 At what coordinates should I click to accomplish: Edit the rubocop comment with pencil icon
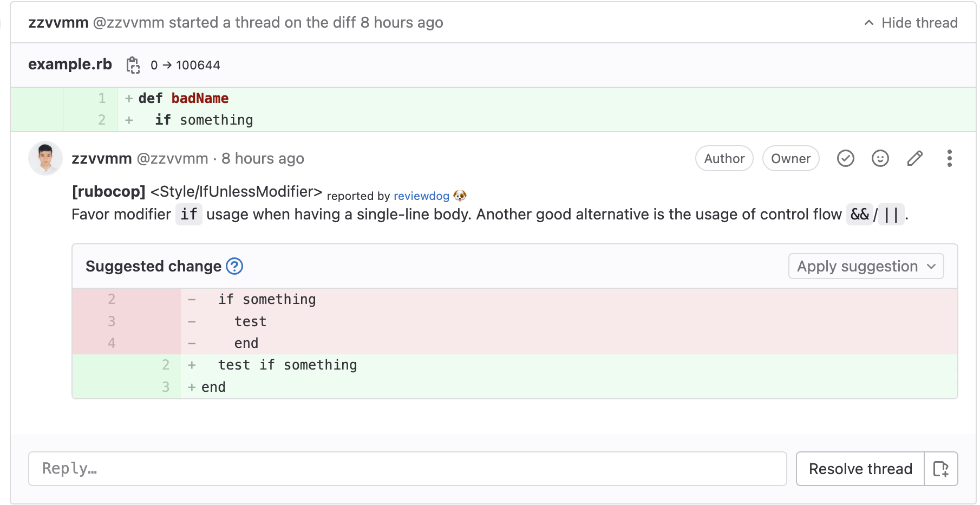[915, 158]
